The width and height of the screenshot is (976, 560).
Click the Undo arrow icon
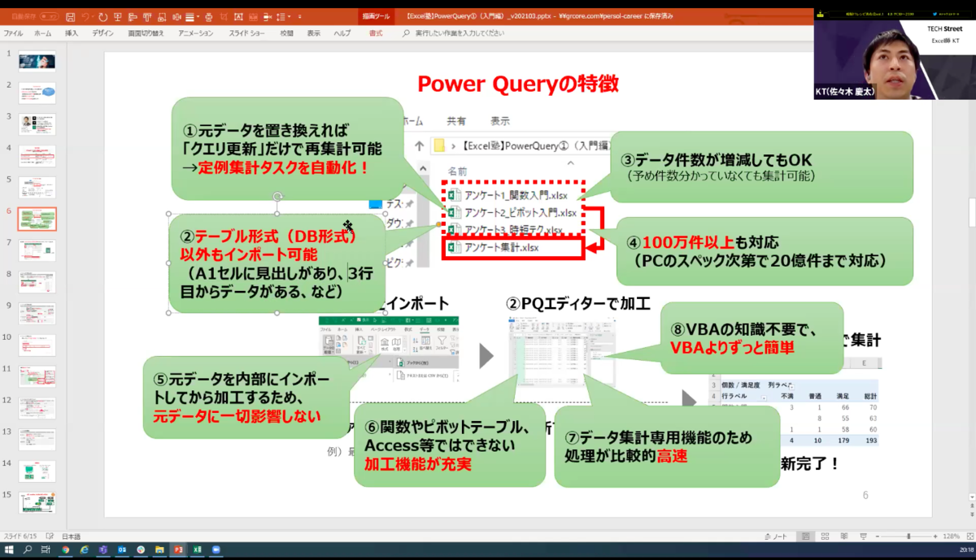tap(85, 16)
